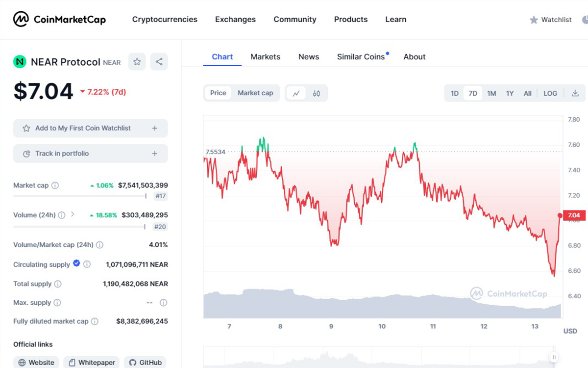Select Price chart mode
The width and height of the screenshot is (588, 368).
pos(218,93)
